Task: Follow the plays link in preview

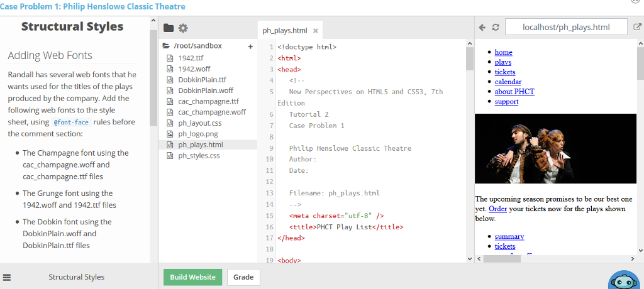Action: point(502,62)
